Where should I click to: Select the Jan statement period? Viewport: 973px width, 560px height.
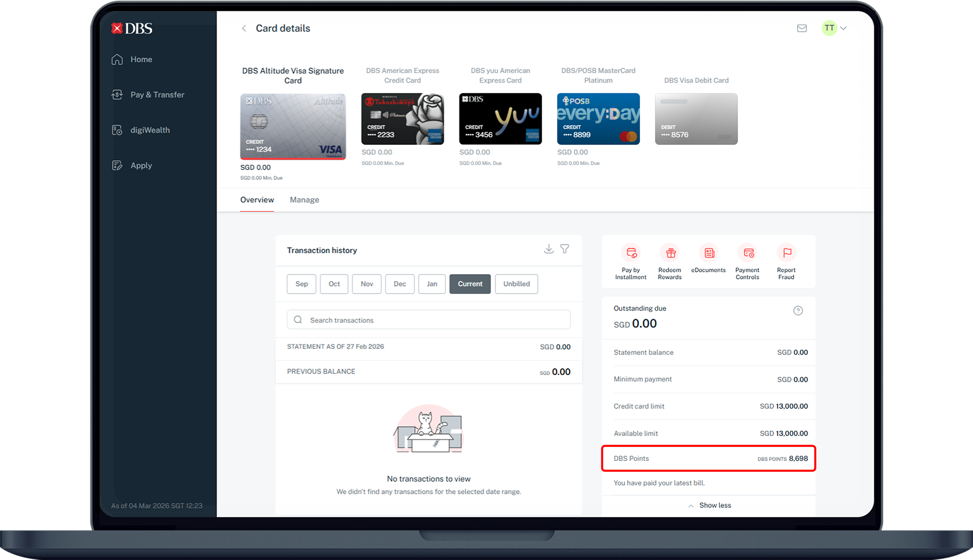click(x=432, y=284)
